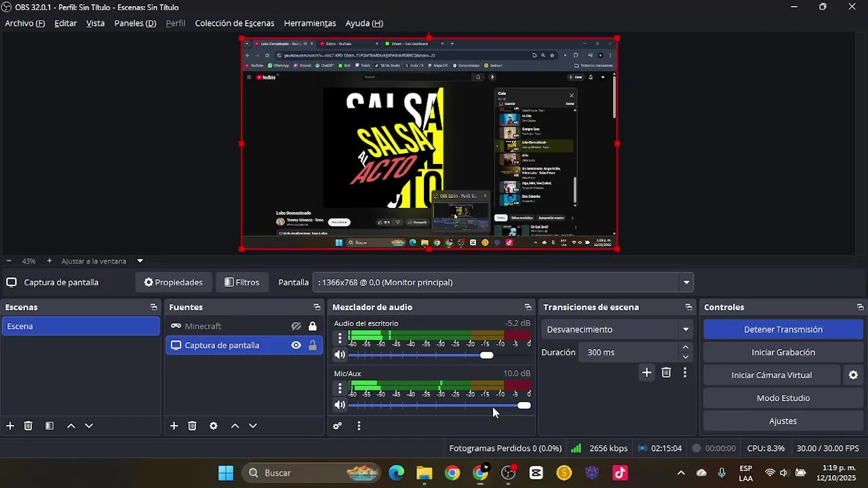Add a scene transition with plus icon
This screenshot has width=868, height=488.
[x=647, y=372]
